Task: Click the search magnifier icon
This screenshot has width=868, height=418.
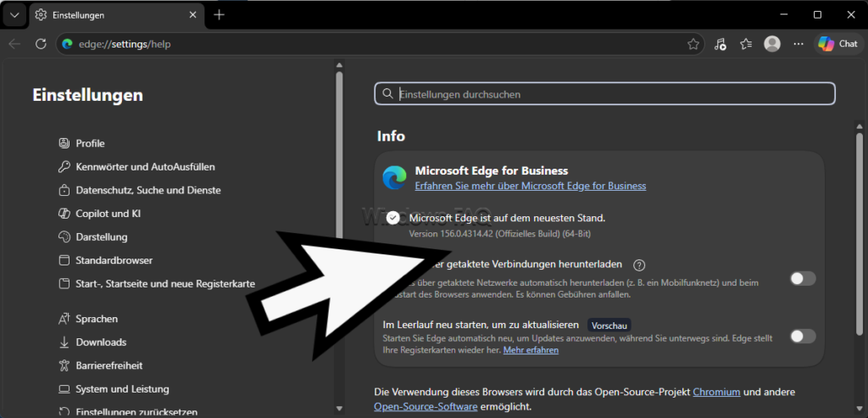Action: coord(388,94)
